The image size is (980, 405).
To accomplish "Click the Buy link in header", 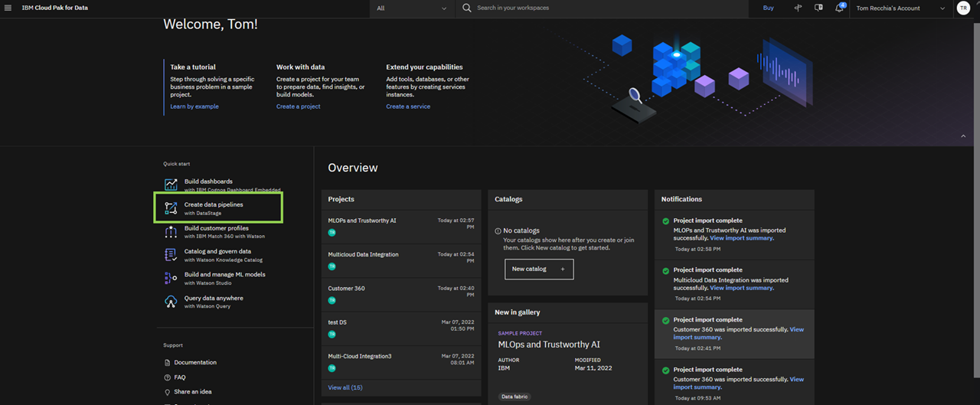I will pyautogui.click(x=769, y=8).
